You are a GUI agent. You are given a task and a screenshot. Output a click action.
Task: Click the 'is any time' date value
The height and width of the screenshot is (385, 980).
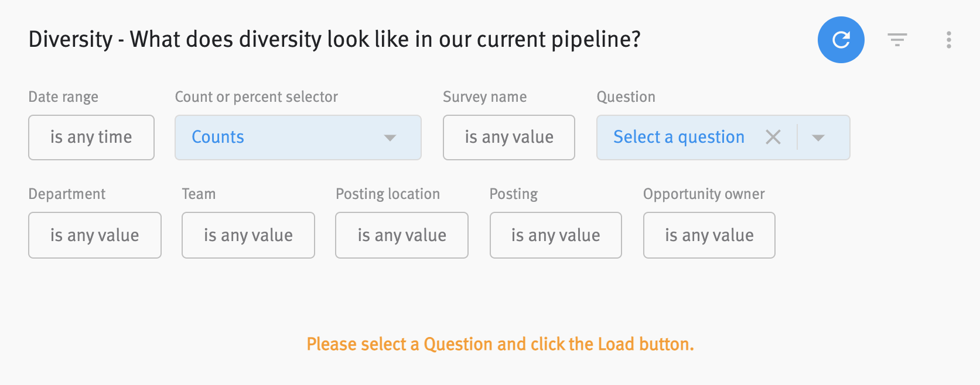[x=91, y=137]
